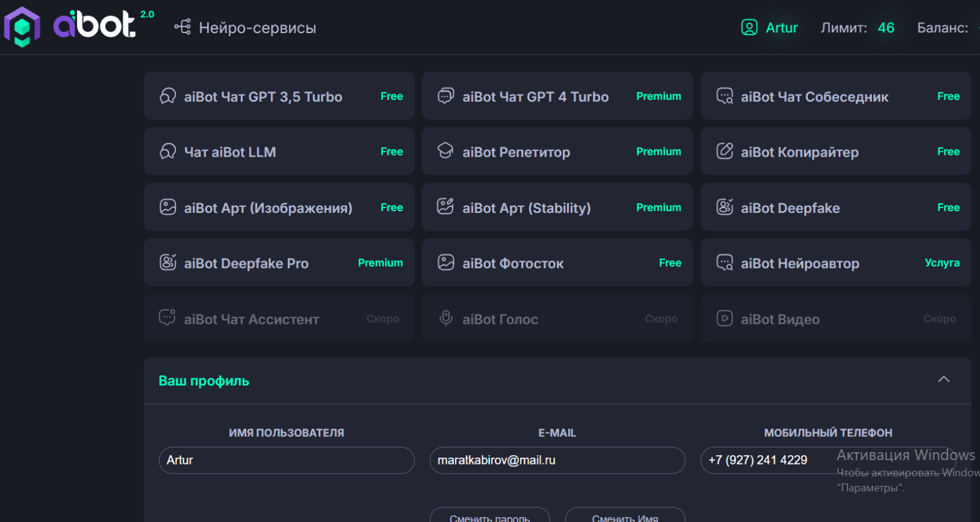Viewport: 980px width, 522px height.
Task: Click the aibot 2.0 wordmark
Action: tap(104, 24)
